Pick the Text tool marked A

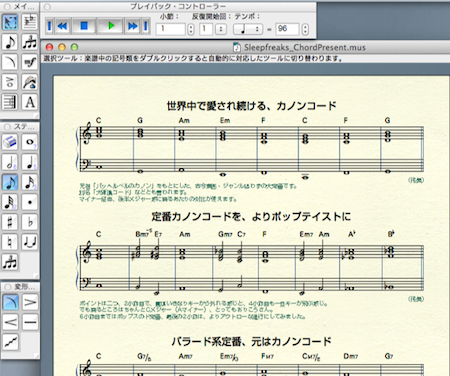(x=30, y=102)
